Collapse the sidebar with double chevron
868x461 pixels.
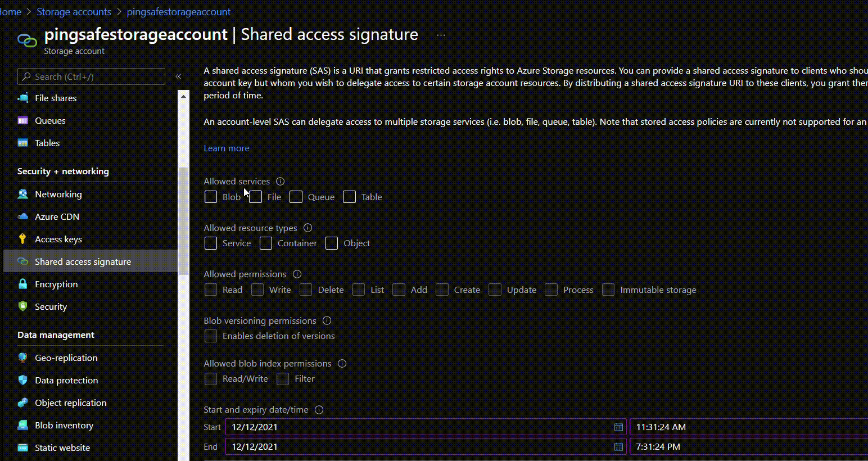coord(178,76)
